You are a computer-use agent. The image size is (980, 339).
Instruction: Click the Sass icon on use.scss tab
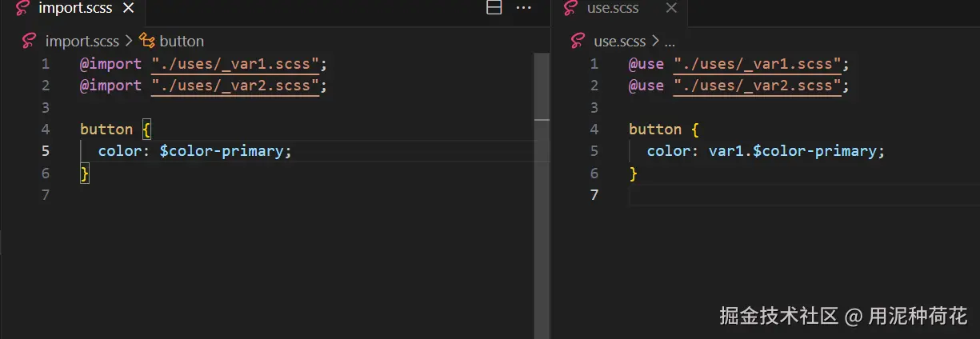tap(570, 8)
